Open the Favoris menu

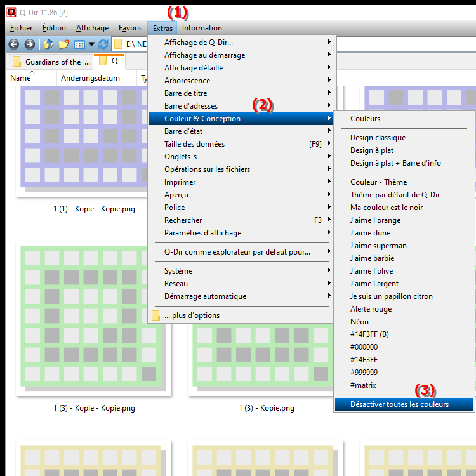pyautogui.click(x=130, y=28)
